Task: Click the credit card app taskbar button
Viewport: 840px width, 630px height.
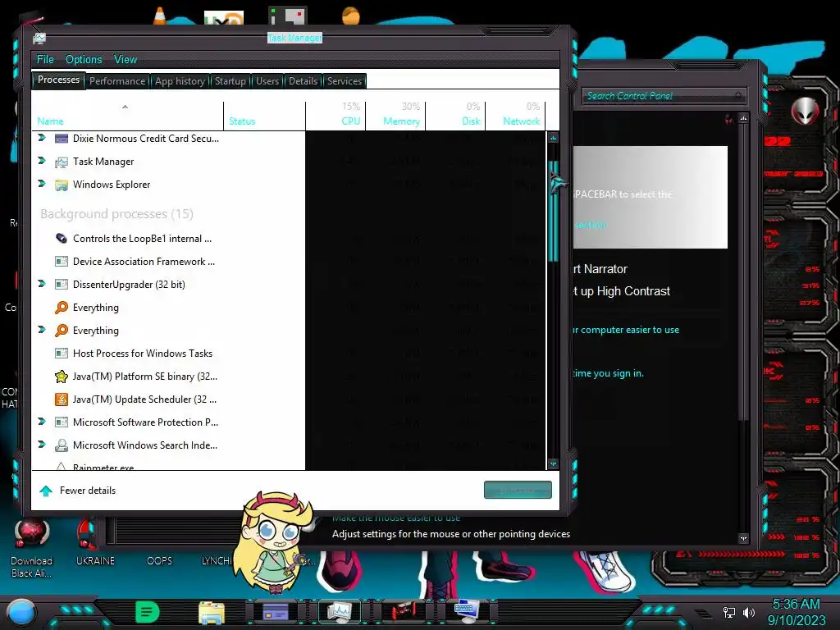Action: (x=276, y=611)
